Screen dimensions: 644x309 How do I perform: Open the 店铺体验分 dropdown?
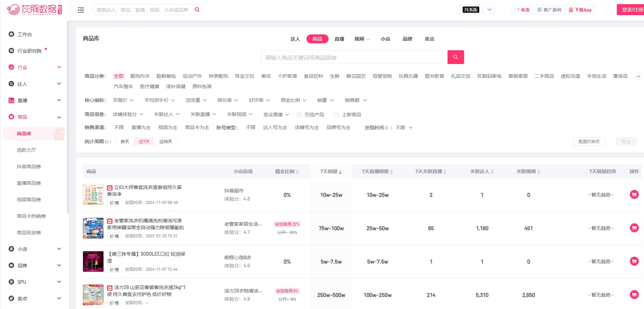point(128,114)
